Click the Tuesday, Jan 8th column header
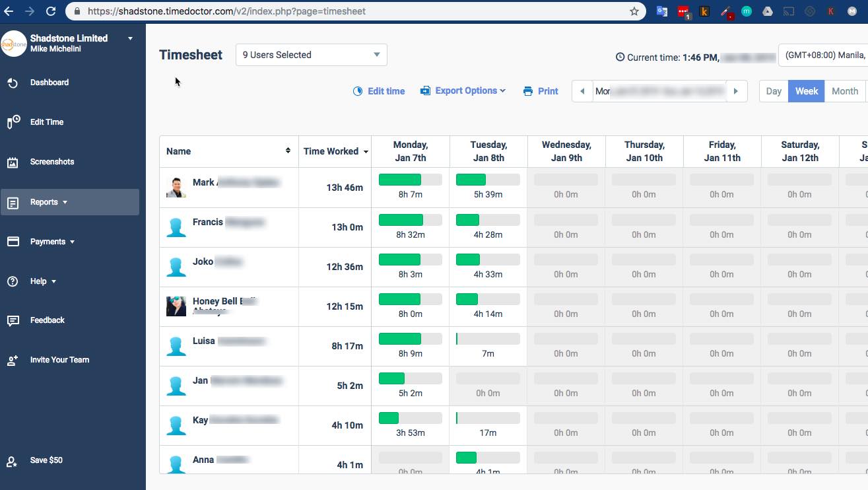 (488, 151)
